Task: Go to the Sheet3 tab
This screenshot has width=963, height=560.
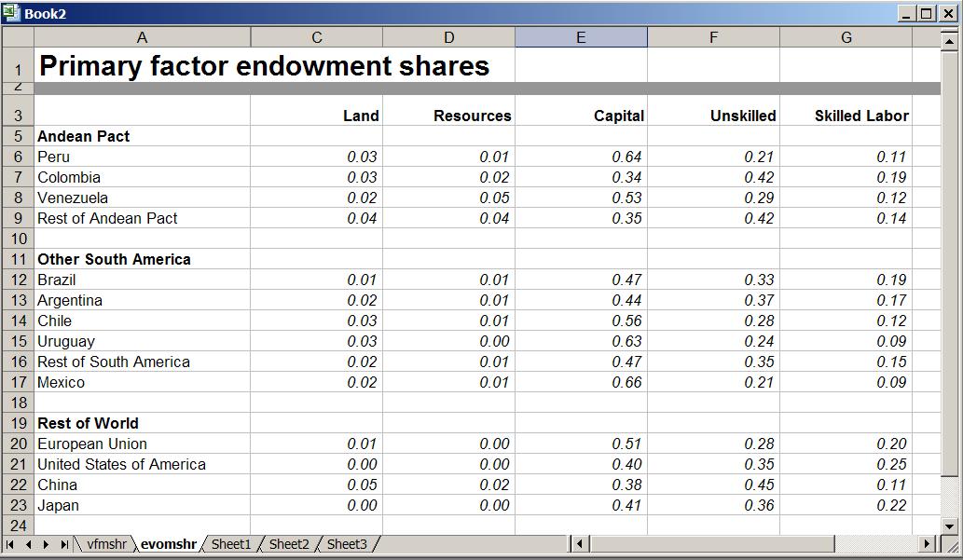Action: coord(347,544)
